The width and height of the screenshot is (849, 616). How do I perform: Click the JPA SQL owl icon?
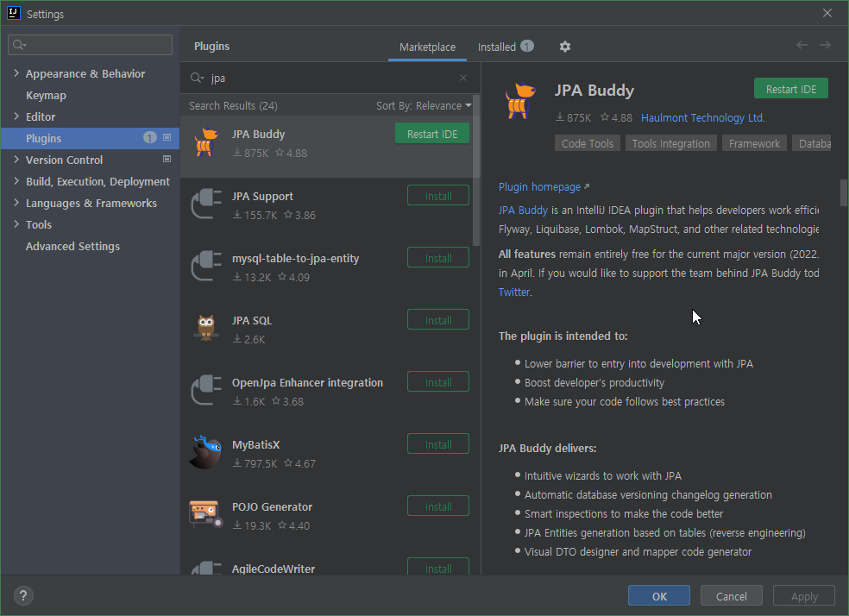pyautogui.click(x=205, y=330)
